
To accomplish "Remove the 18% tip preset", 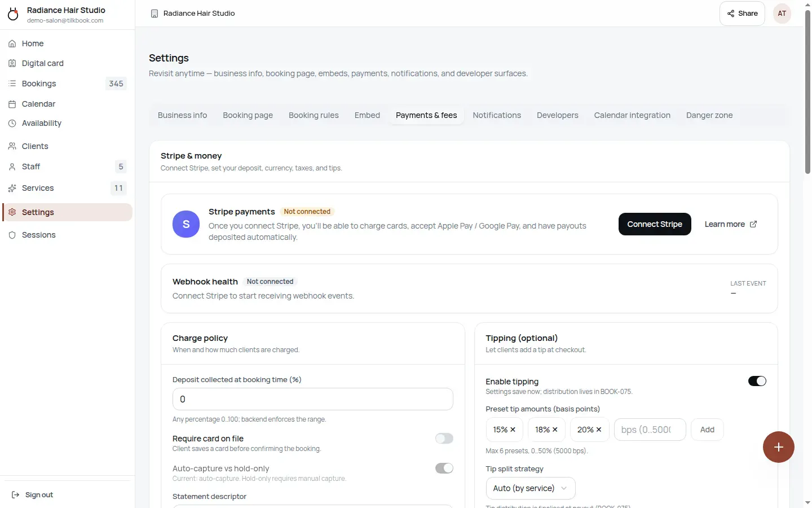I will (555, 430).
